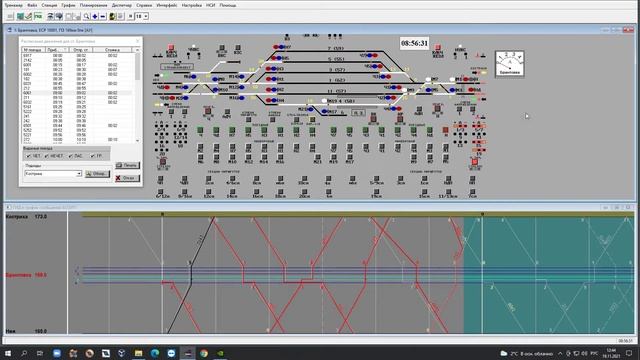Open the Станция menu
Image resolution: width=640 pixels, height=360 pixels.
click(49, 5)
